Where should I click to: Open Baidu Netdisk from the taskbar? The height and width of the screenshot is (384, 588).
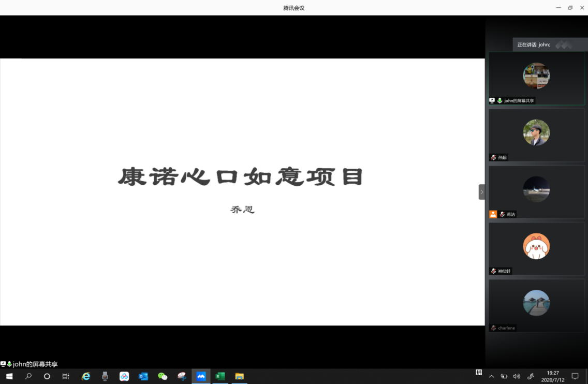click(x=124, y=376)
